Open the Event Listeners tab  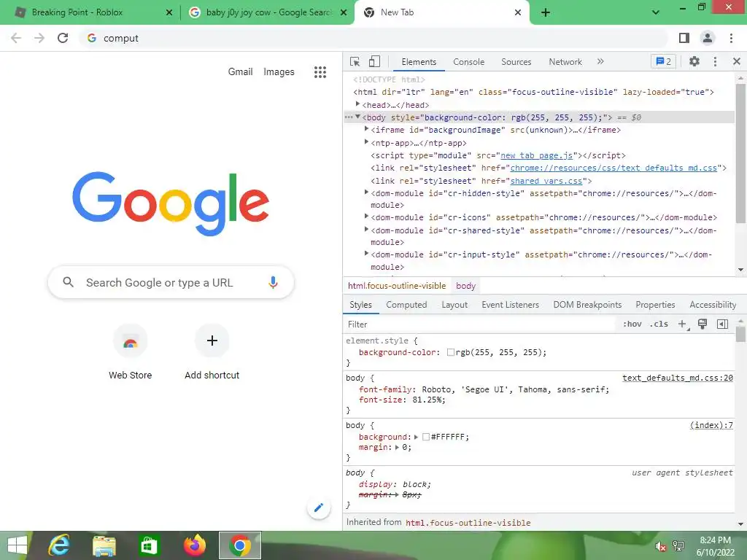(x=510, y=305)
